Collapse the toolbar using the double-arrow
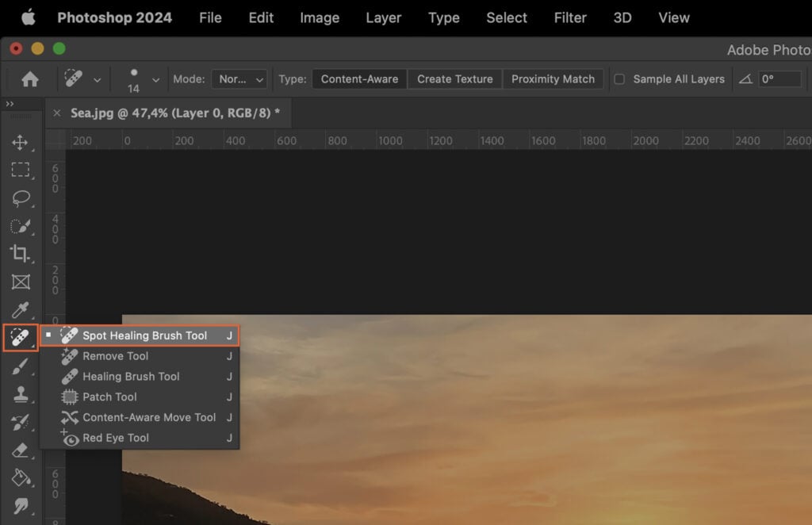The height and width of the screenshot is (525, 812). 10,103
